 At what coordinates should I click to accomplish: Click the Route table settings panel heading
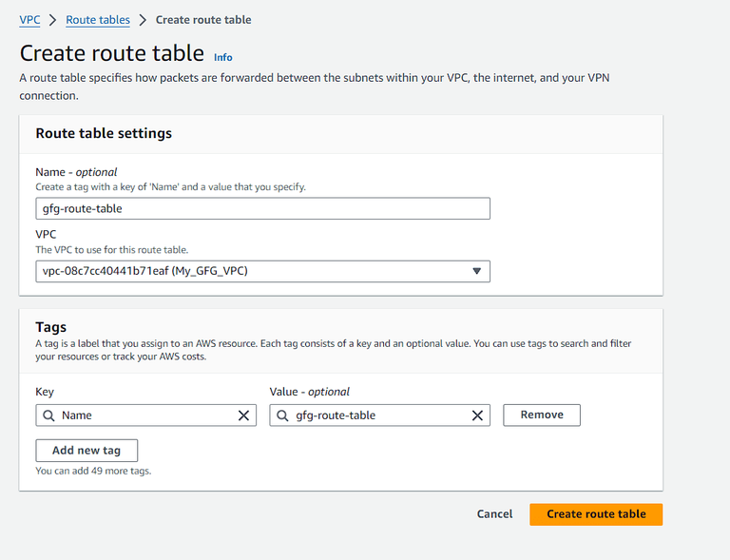(104, 134)
